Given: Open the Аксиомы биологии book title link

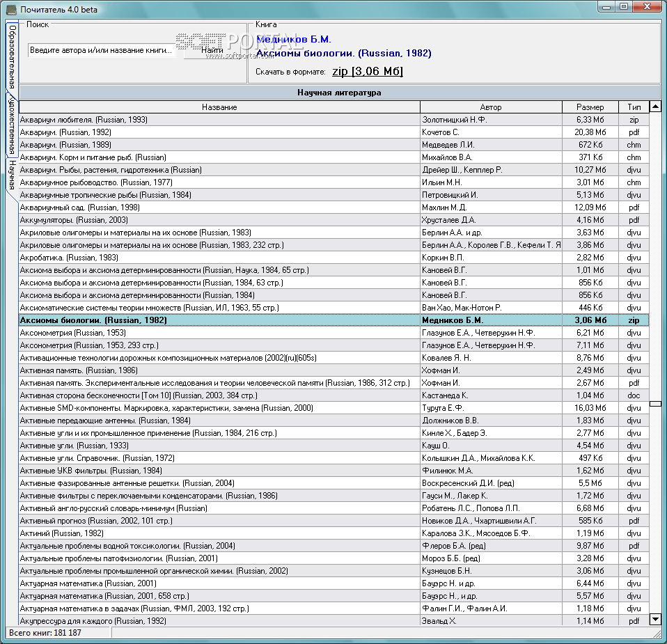Looking at the screenshot, I should coord(344,53).
